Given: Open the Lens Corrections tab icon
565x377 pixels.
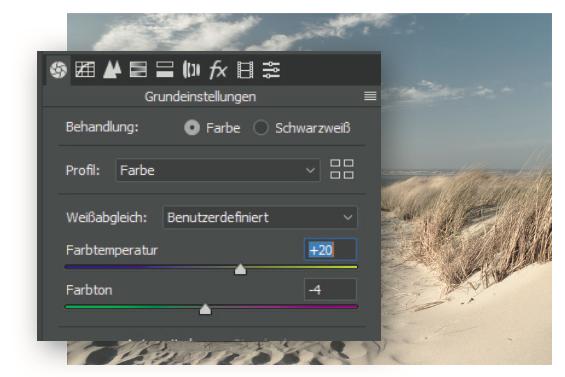Looking at the screenshot, I should [191, 70].
